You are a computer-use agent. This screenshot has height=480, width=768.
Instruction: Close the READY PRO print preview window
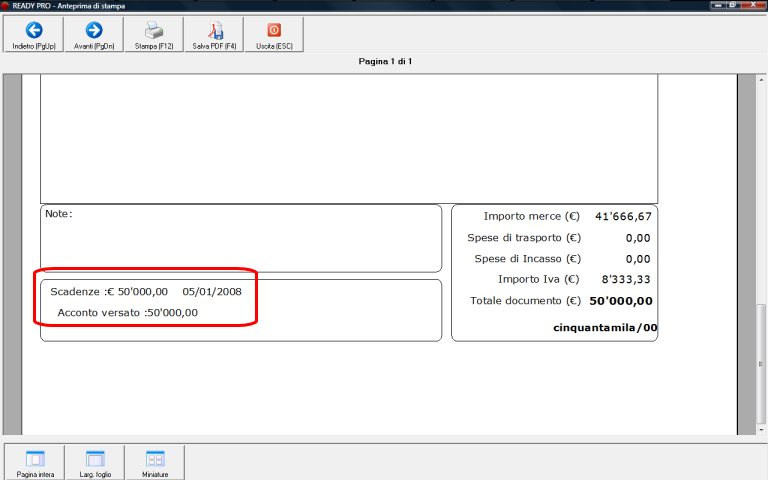coord(753,5)
